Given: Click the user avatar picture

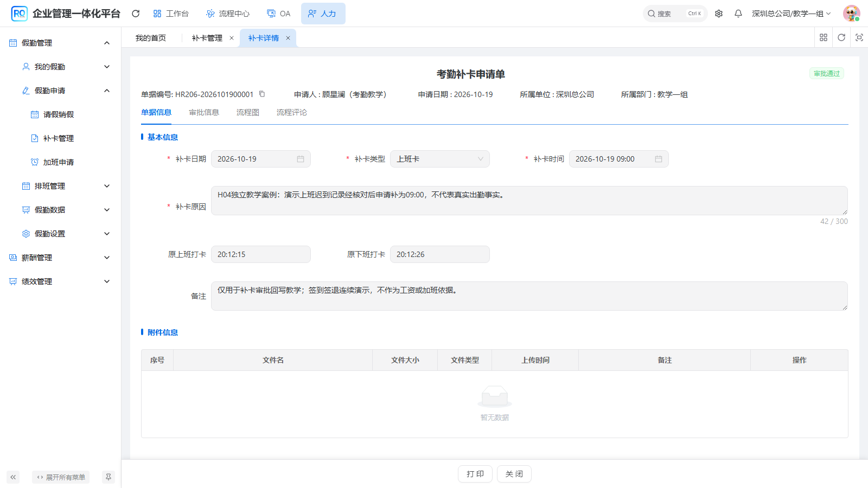Looking at the screenshot, I should click(x=851, y=14).
